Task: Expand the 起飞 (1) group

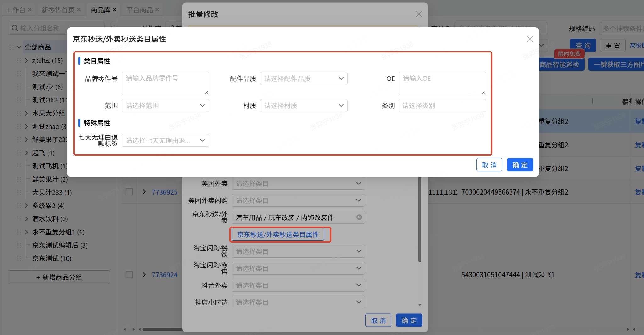Action: (x=26, y=153)
